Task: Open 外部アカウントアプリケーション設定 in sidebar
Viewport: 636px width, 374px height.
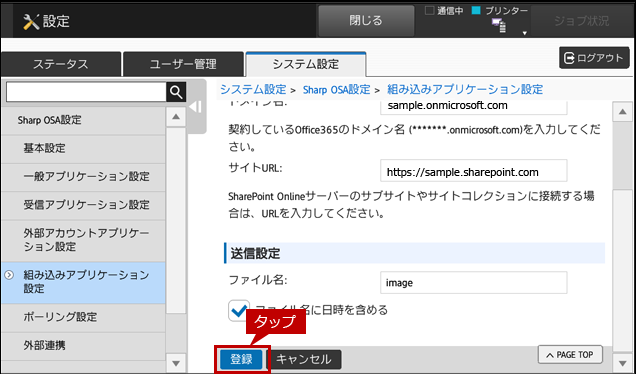Action: point(83,240)
